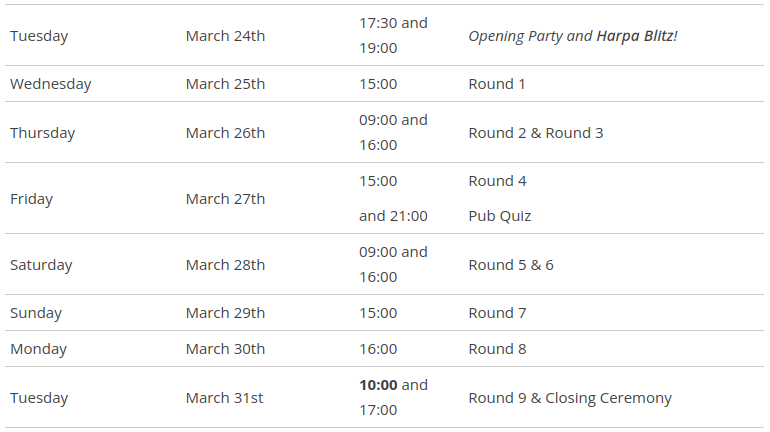Select the Monday day label
Image resolution: width=770 pixels, height=432 pixels.
(x=38, y=349)
